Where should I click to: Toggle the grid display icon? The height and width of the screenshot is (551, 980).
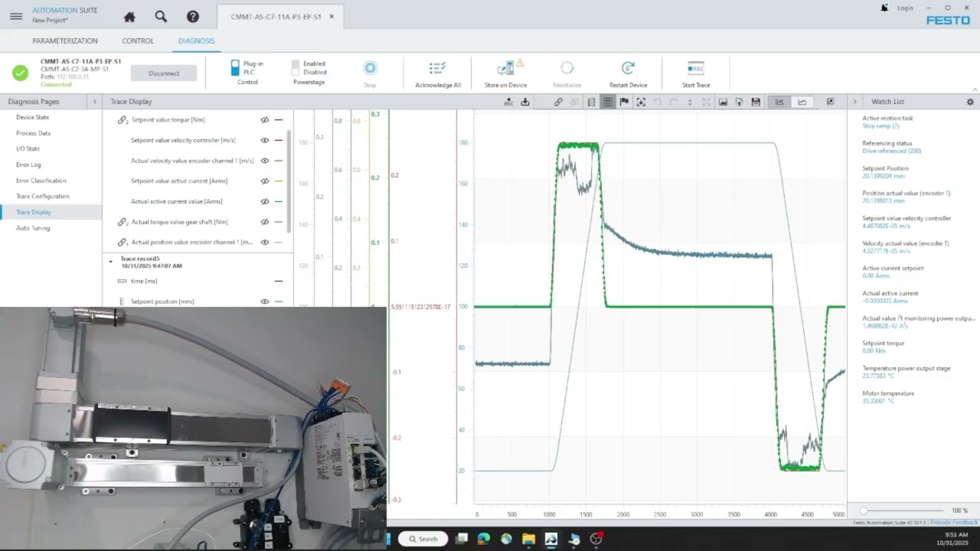[x=607, y=102]
